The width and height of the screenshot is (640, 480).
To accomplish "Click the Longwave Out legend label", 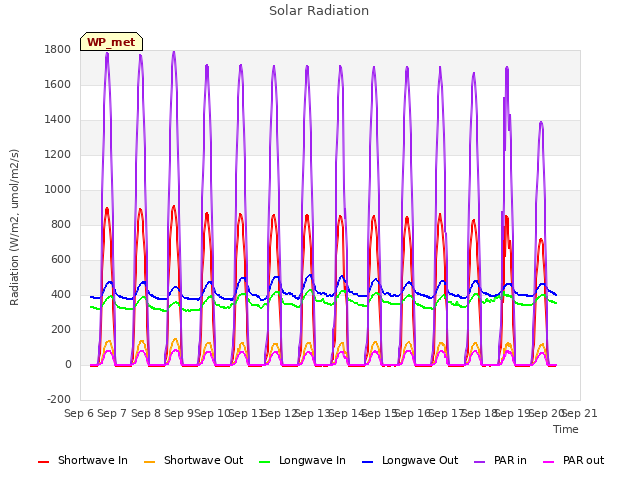I will click(420, 460).
